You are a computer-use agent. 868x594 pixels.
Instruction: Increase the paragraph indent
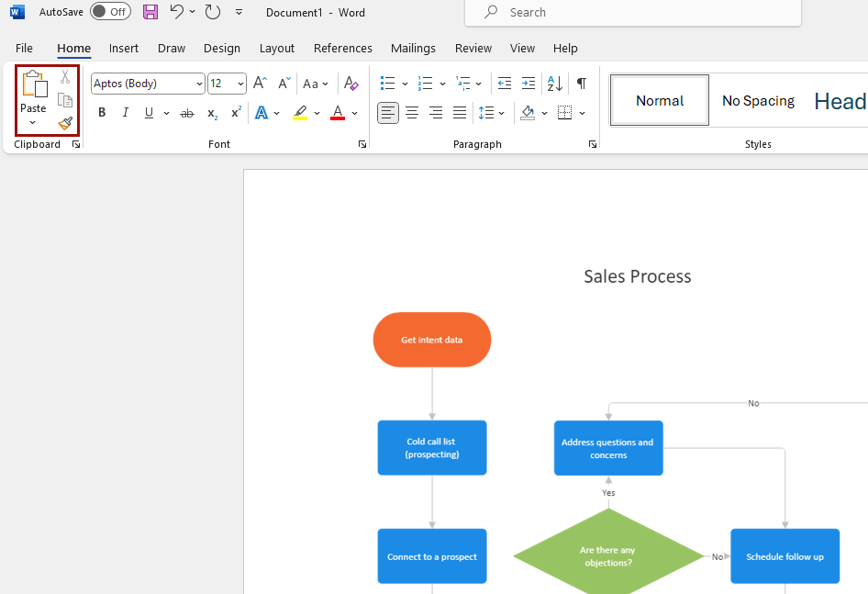tap(528, 84)
